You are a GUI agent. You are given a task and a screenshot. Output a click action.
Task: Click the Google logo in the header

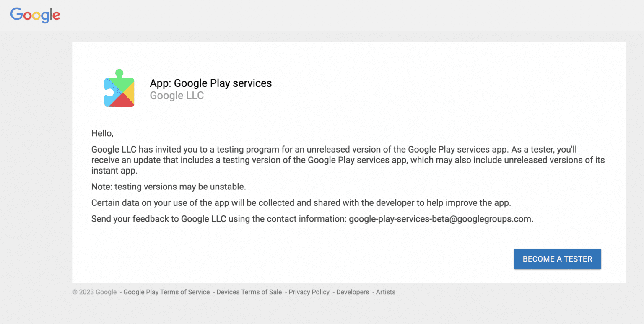click(35, 15)
